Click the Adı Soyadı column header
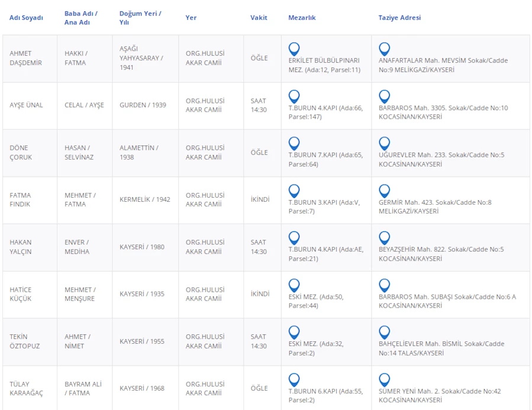 pos(26,18)
